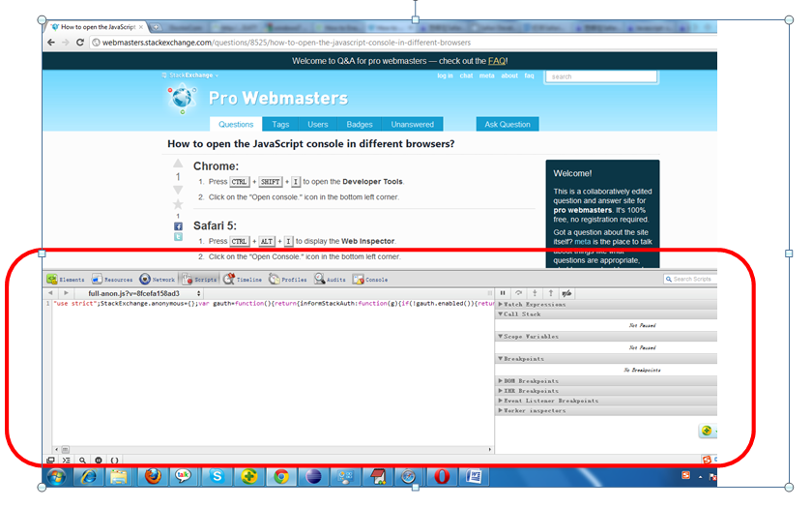Open the Profiles panel

point(288,280)
